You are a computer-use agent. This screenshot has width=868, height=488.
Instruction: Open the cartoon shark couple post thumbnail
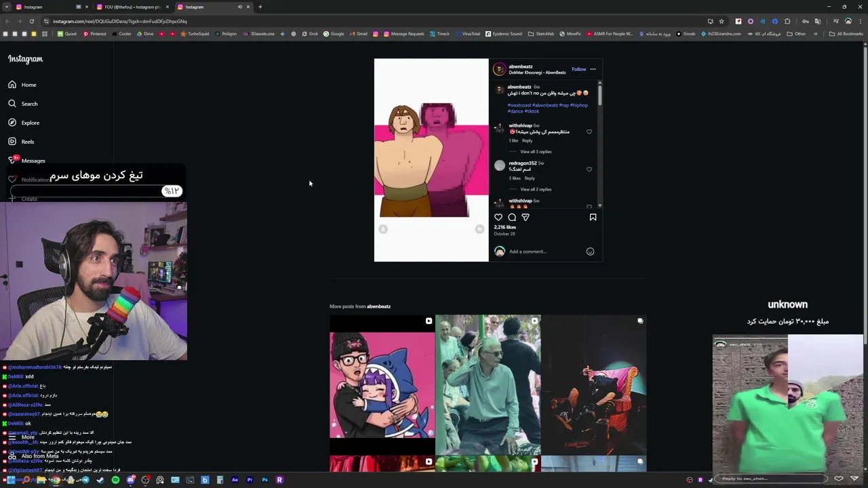pos(382,385)
